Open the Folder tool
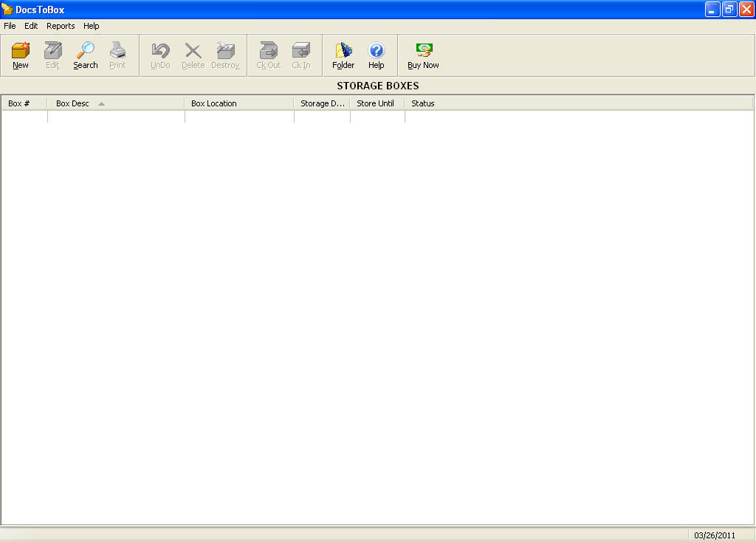The width and height of the screenshot is (756, 542). 343,55
